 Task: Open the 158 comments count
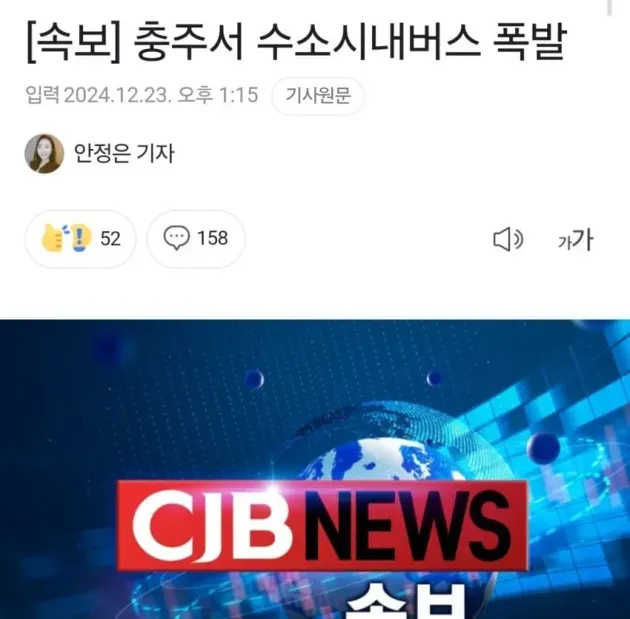point(213,238)
